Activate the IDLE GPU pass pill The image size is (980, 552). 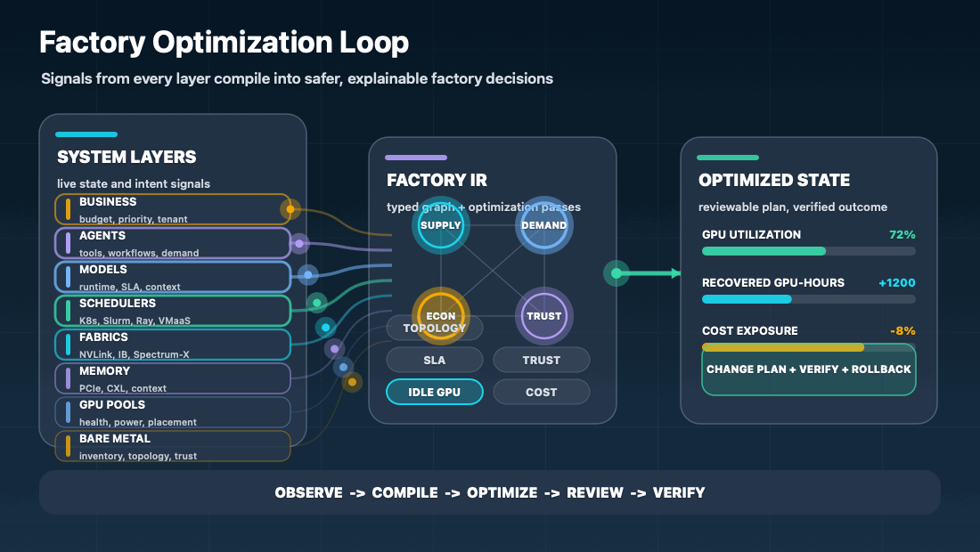pos(435,392)
